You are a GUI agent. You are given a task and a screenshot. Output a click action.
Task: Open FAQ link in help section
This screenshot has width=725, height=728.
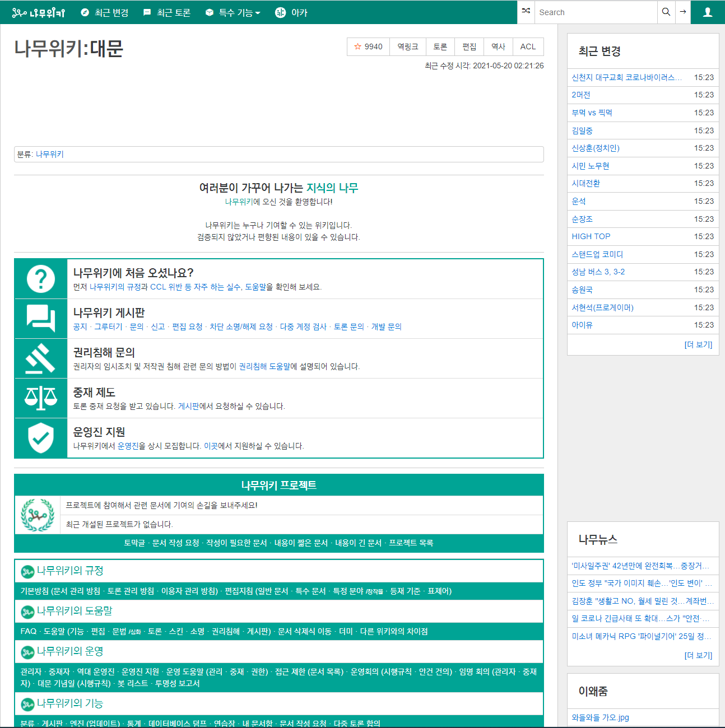point(29,631)
